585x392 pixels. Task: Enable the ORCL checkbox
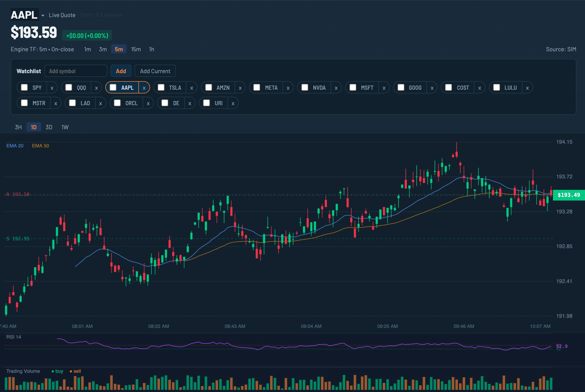pos(117,103)
